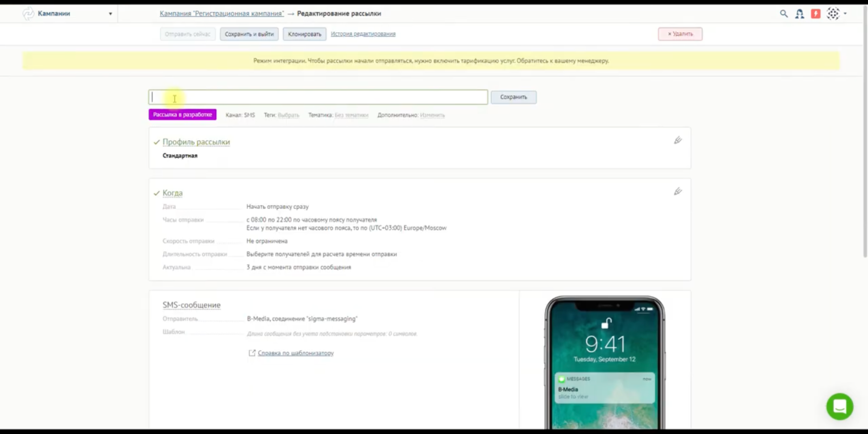The image size is (868, 434).
Task: Click Не ограничена speed value
Action: click(267, 241)
